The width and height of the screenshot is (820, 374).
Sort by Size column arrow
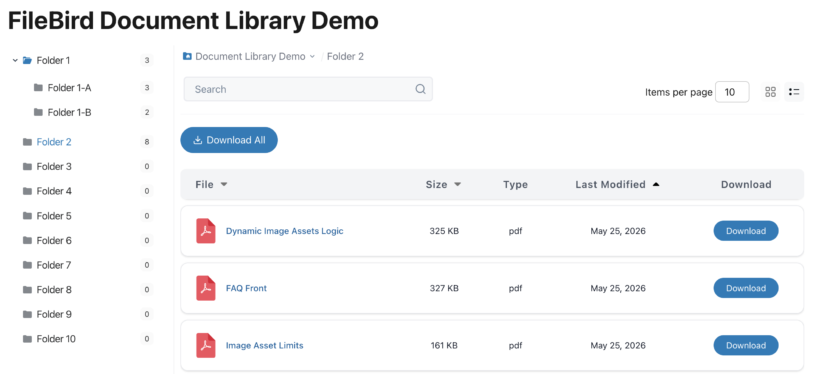[458, 185]
